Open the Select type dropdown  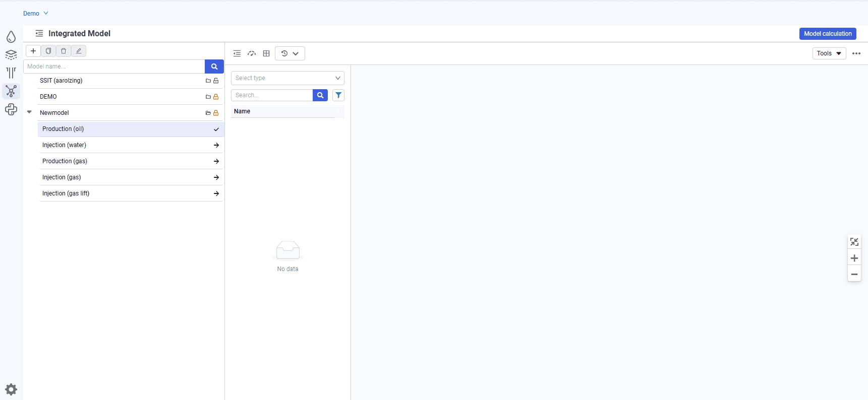coord(287,78)
